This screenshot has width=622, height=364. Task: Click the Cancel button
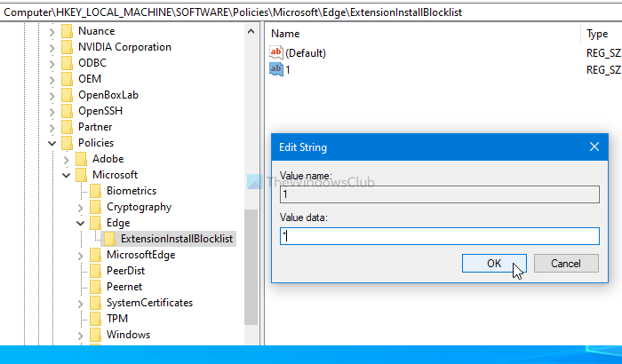click(565, 264)
